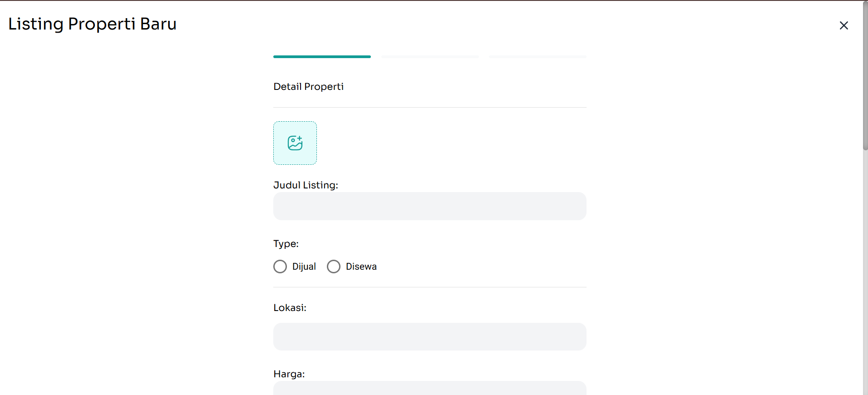Viewport: 868px width, 395px height.
Task: Click the scrollbar track below the thumb
Action: pyautogui.click(x=865, y=272)
